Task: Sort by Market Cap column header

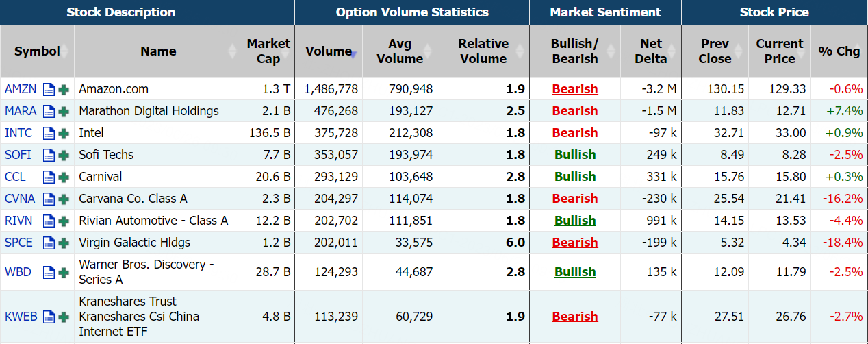Action: tap(268, 51)
